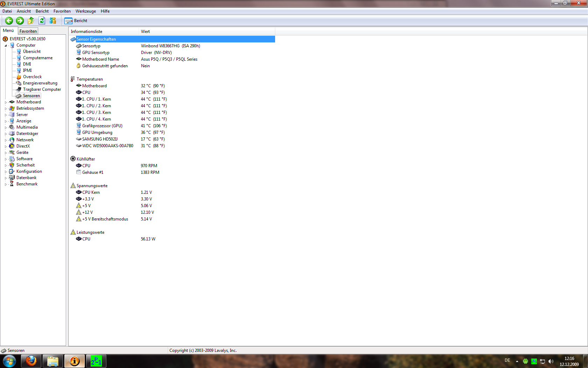Select the Grafikprozessor (GPU) temperature row
This screenshot has height=368, width=588.
(173, 126)
